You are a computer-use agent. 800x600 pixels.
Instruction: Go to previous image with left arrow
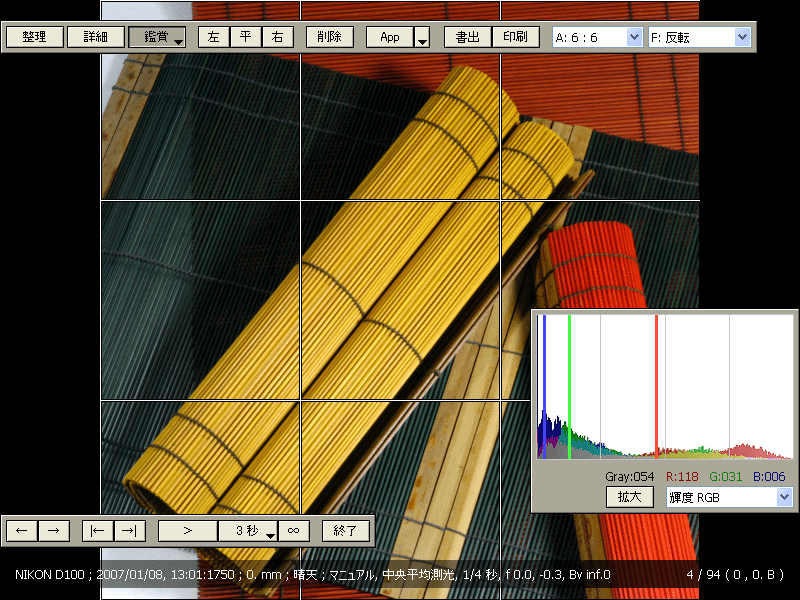click(x=21, y=531)
